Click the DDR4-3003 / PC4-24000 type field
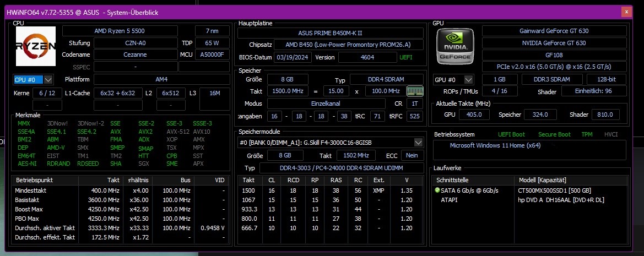 (341, 168)
